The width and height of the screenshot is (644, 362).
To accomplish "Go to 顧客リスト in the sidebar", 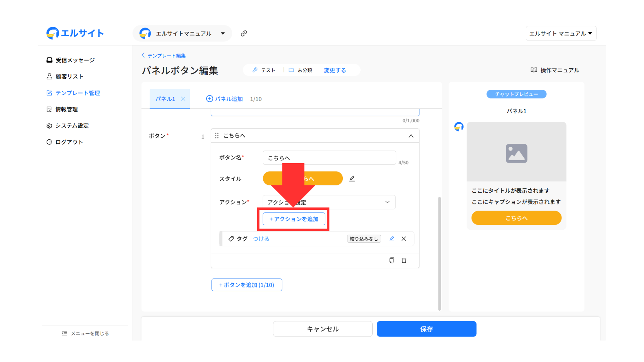I will 69,76.
